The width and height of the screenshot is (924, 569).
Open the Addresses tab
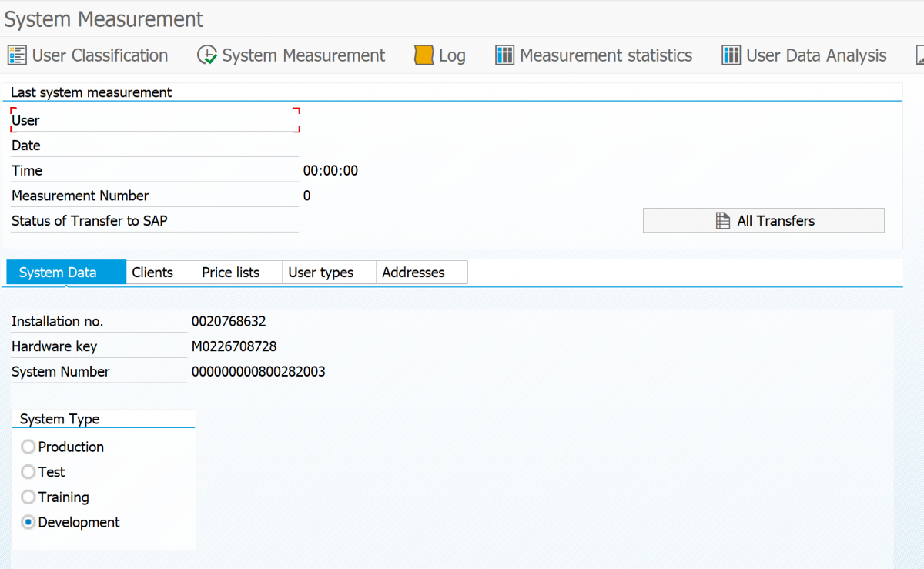pyautogui.click(x=413, y=272)
